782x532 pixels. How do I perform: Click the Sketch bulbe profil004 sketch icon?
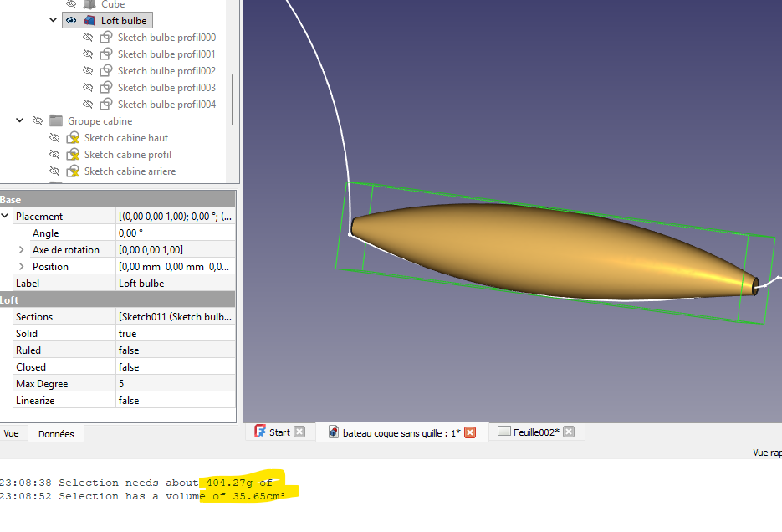106,105
